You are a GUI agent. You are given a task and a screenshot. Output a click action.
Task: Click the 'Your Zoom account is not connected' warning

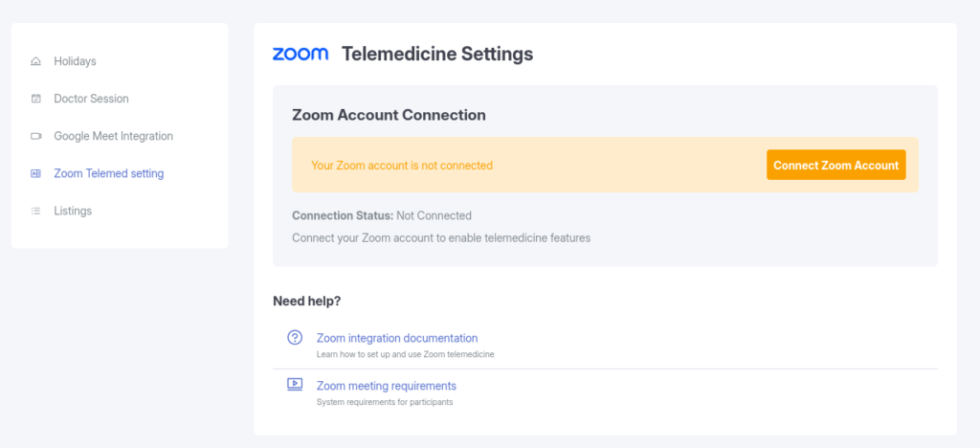[x=402, y=166]
